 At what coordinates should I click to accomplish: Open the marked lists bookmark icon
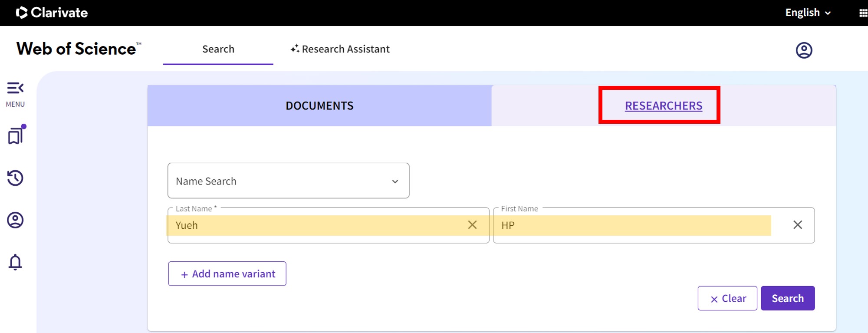click(x=16, y=135)
